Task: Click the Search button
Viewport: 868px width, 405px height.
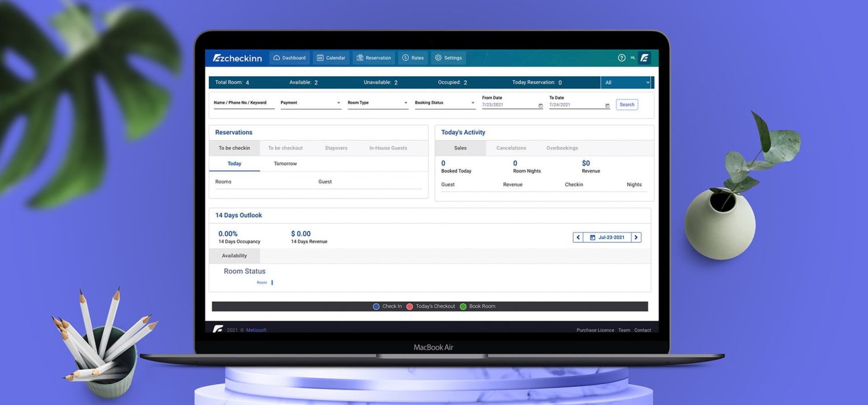Action: pyautogui.click(x=627, y=105)
